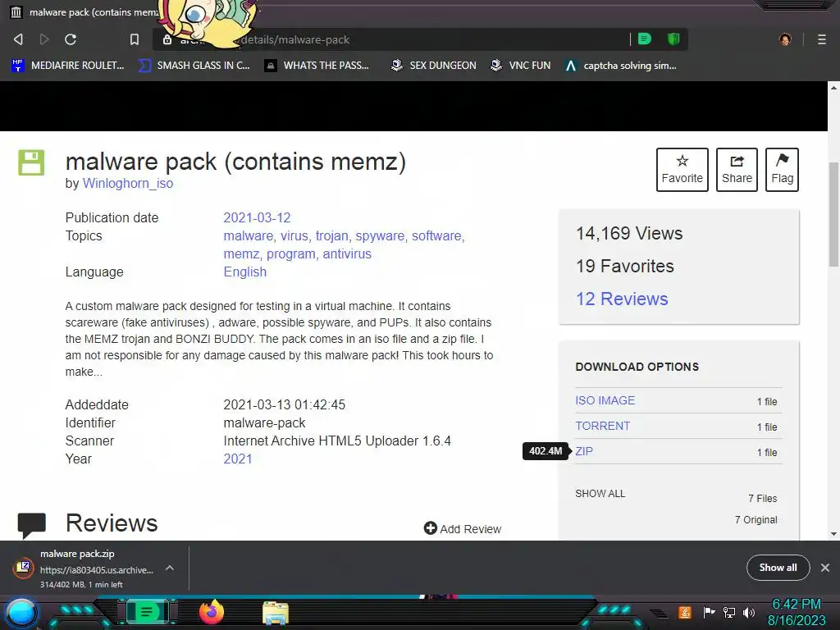
Task: Reload the page with the refresh icon
Action: pos(71,39)
